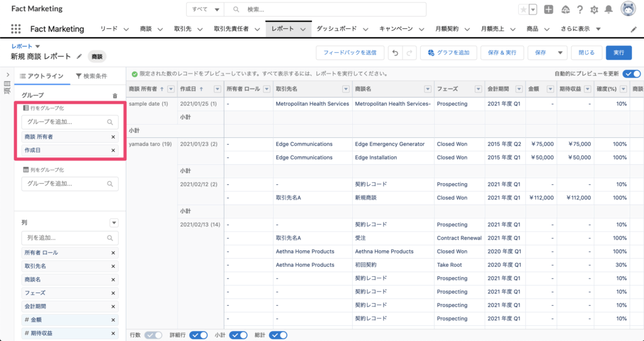This screenshot has width=644, height=341.
Task: Click the 実行 button
Action: (619, 53)
